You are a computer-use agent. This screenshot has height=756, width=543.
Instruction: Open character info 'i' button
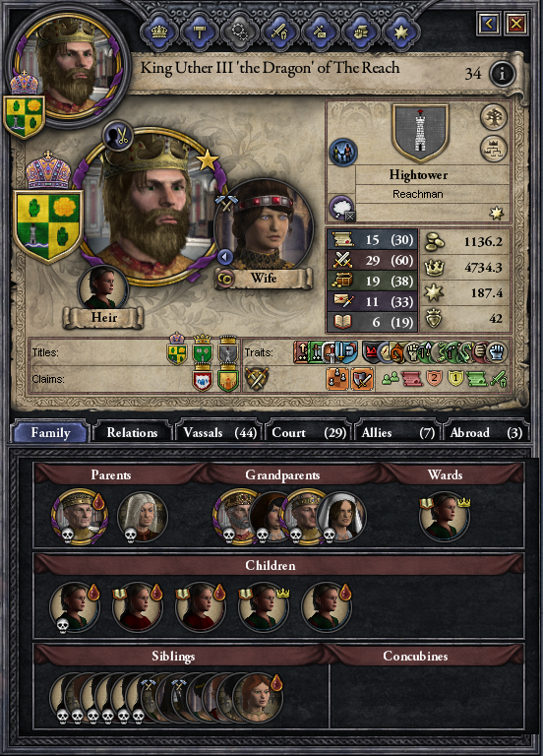click(x=502, y=73)
